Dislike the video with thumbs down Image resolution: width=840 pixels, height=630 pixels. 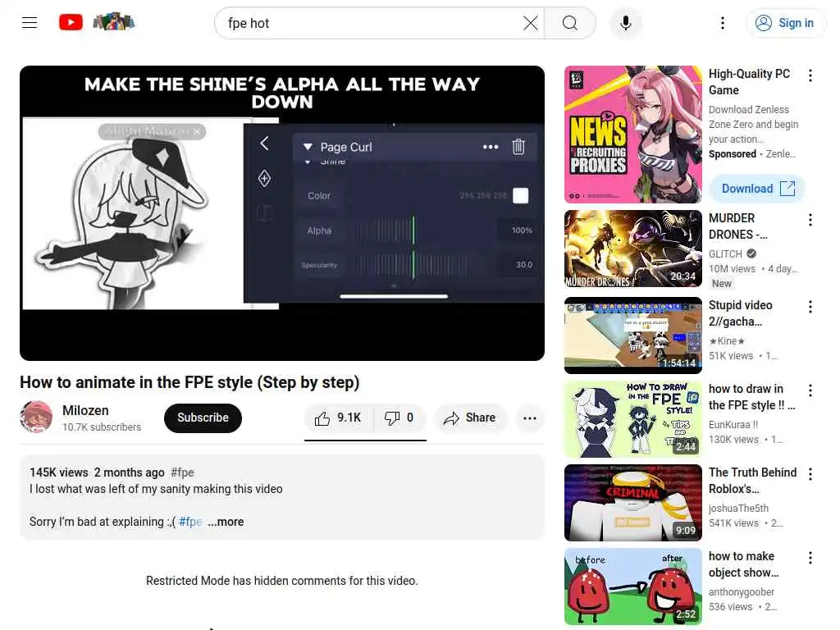[399, 418]
